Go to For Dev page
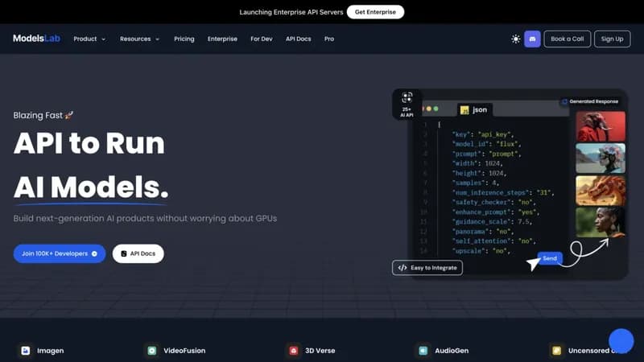 [x=261, y=39]
